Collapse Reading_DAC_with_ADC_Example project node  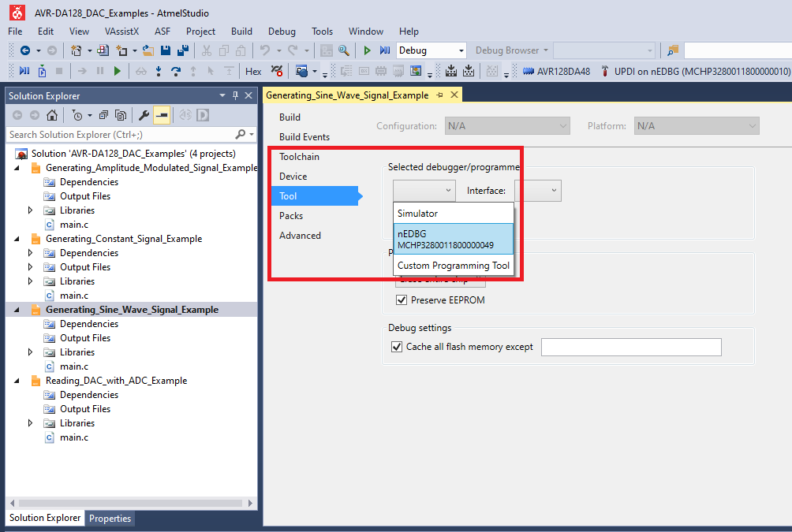[x=17, y=381]
